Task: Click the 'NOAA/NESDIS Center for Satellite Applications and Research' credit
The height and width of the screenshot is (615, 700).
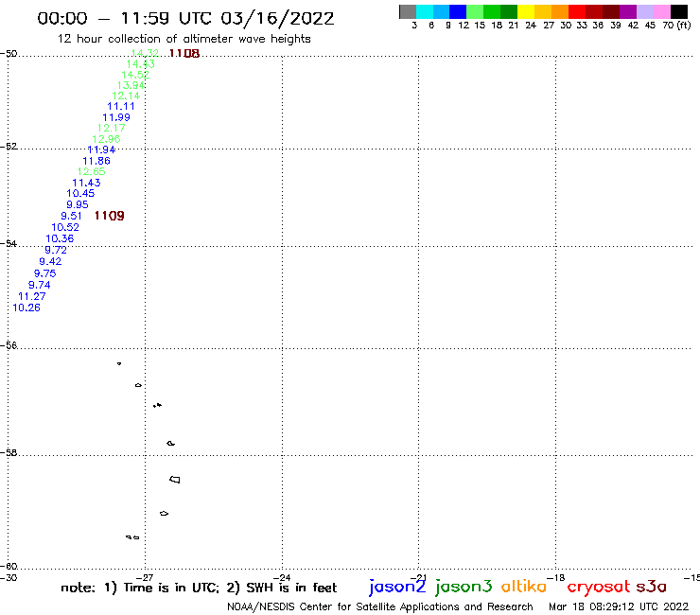Action: [380, 607]
